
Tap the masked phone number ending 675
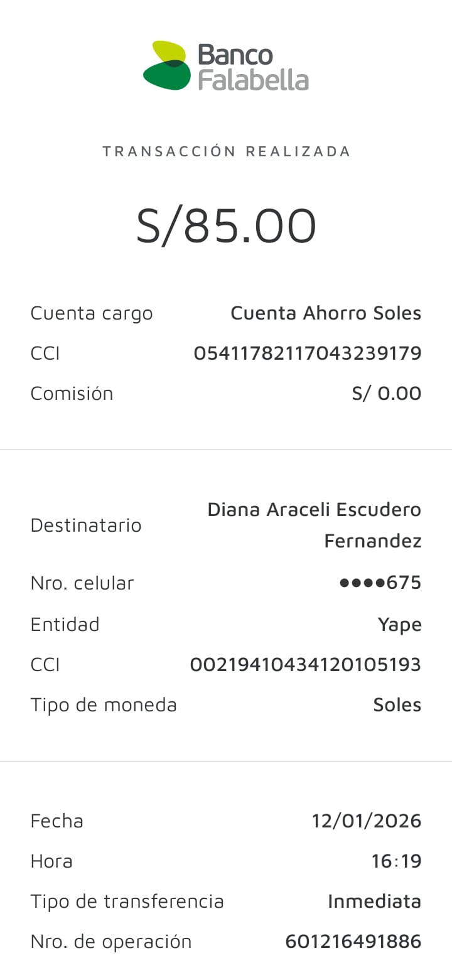point(380,583)
